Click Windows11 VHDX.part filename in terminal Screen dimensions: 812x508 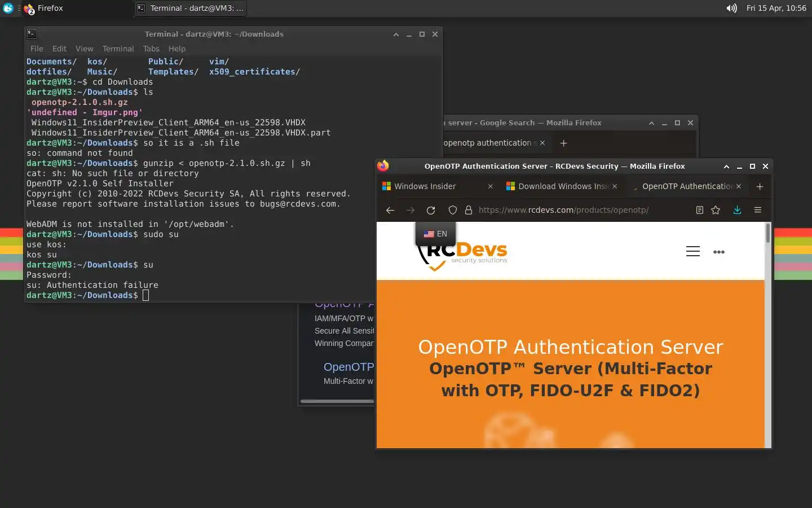[180, 133]
